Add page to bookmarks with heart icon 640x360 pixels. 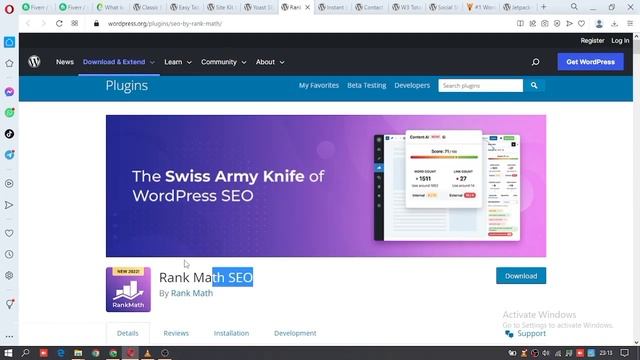pyautogui.click(x=581, y=24)
